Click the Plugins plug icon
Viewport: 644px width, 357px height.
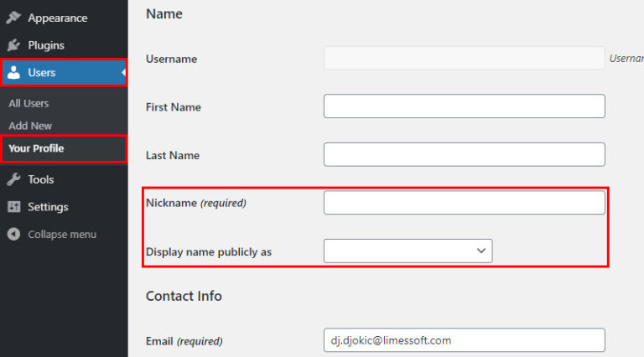[13, 45]
